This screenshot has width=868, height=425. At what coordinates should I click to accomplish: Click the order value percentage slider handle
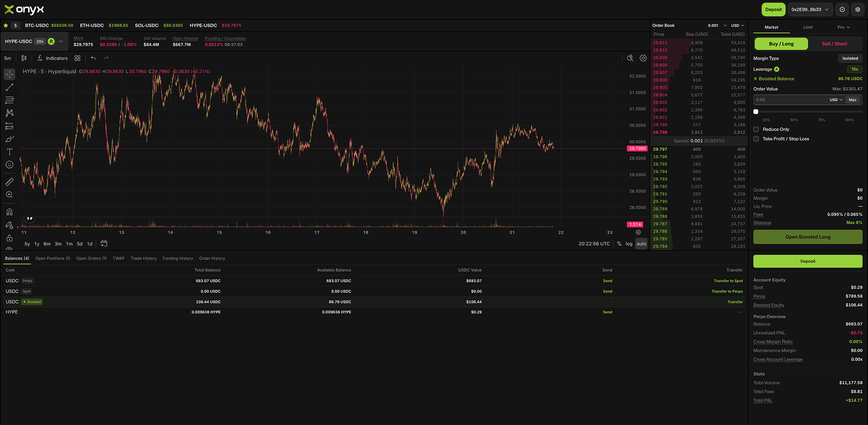pos(756,112)
